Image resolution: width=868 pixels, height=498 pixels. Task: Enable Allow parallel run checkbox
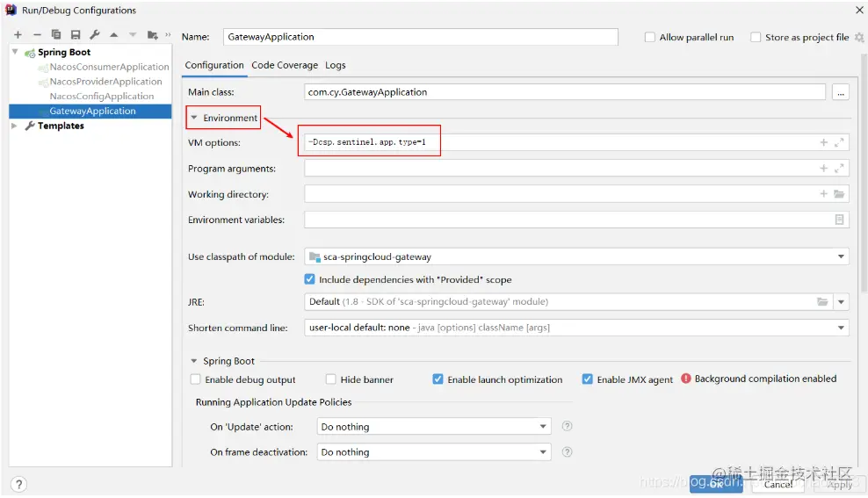650,37
